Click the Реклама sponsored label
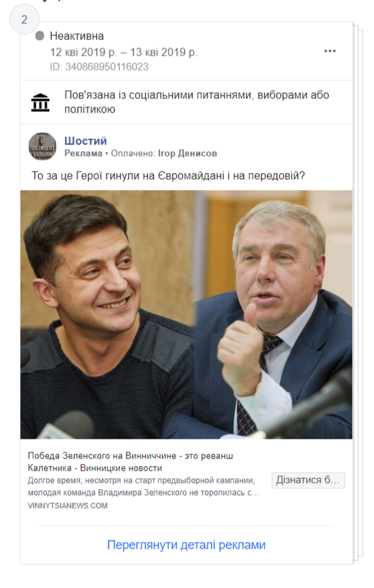The height and width of the screenshot is (588, 374). pos(83,153)
